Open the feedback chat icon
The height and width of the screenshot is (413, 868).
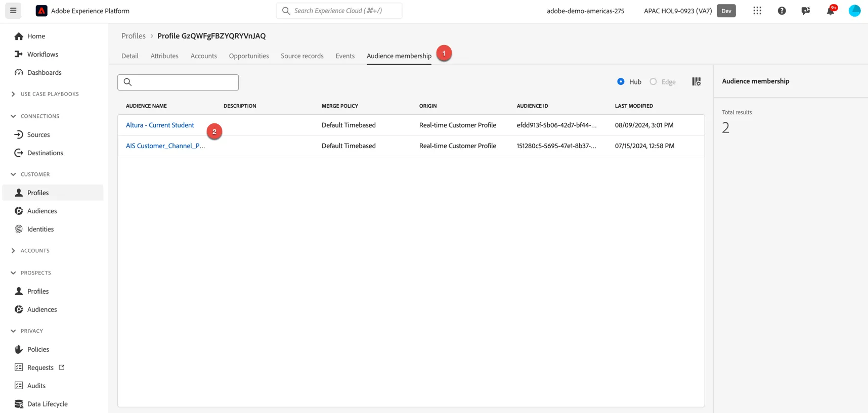coord(806,11)
